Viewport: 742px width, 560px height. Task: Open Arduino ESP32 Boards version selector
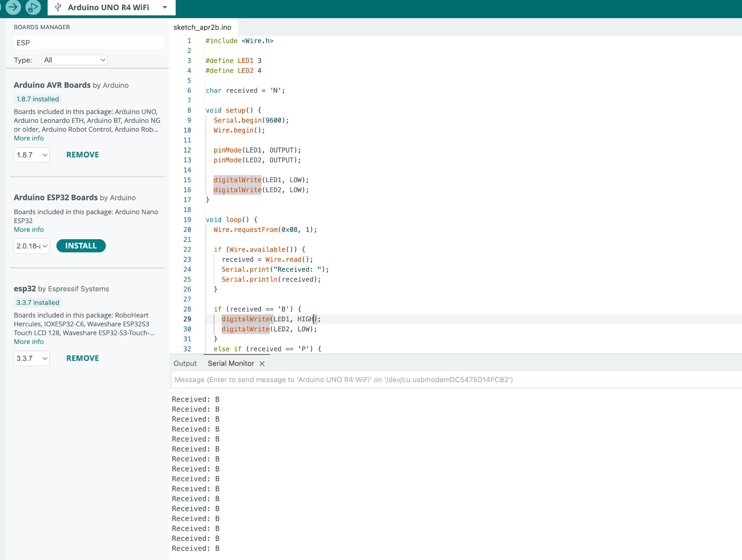[32, 246]
